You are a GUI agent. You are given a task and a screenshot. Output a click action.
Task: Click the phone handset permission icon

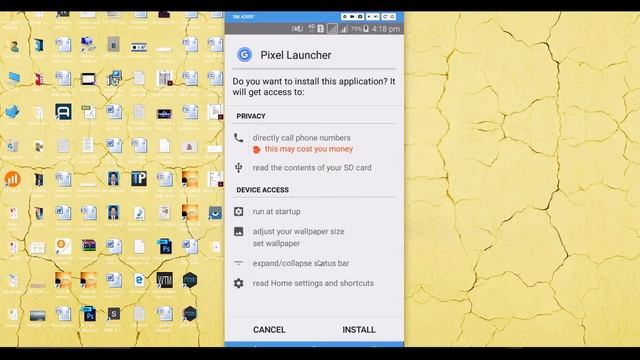point(238,138)
